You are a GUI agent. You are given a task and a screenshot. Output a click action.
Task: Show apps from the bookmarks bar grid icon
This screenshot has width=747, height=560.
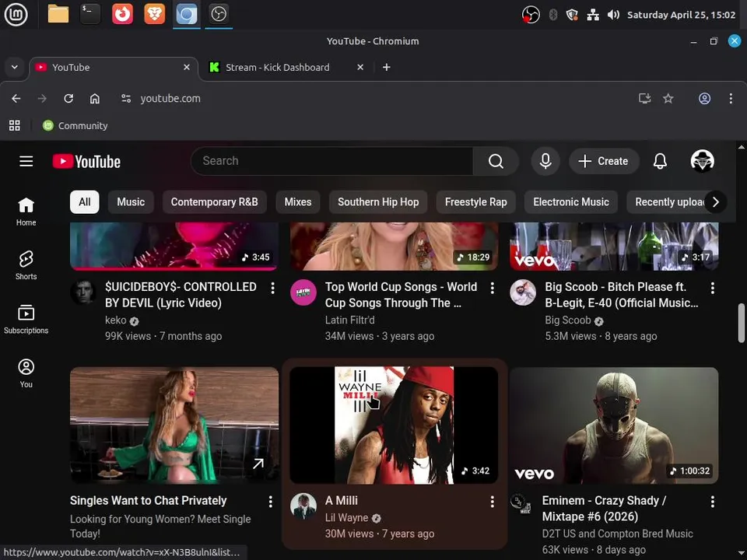tap(15, 126)
